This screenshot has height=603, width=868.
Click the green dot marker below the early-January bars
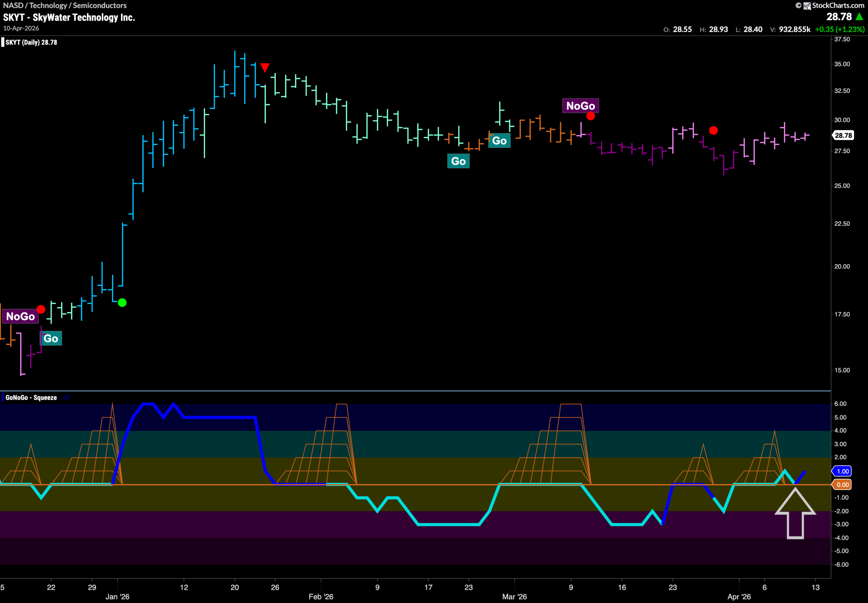tap(122, 303)
